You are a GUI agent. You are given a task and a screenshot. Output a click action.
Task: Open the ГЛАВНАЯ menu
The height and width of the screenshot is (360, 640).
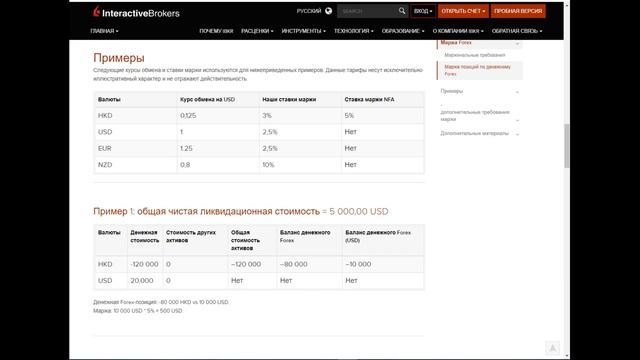[x=104, y=31]
